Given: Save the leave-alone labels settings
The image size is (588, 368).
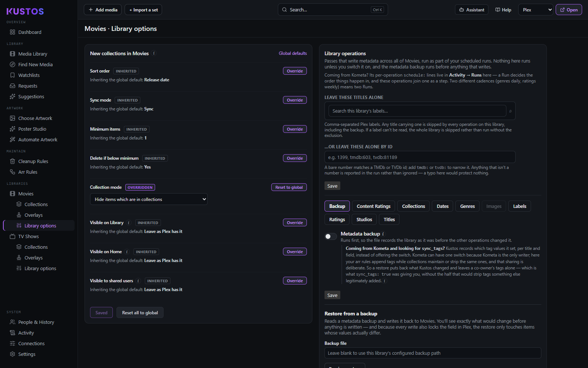Looking at the screenshot, I should pyautogui.click(x=332, y=186).
